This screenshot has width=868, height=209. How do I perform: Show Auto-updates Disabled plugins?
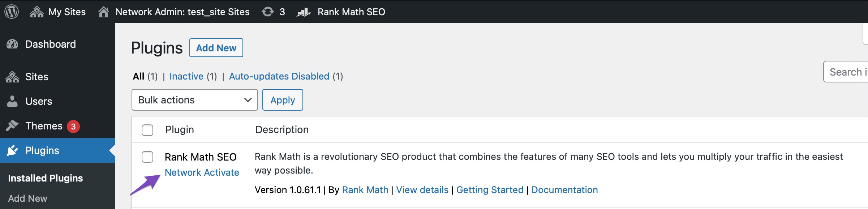(x=279, y=76)
